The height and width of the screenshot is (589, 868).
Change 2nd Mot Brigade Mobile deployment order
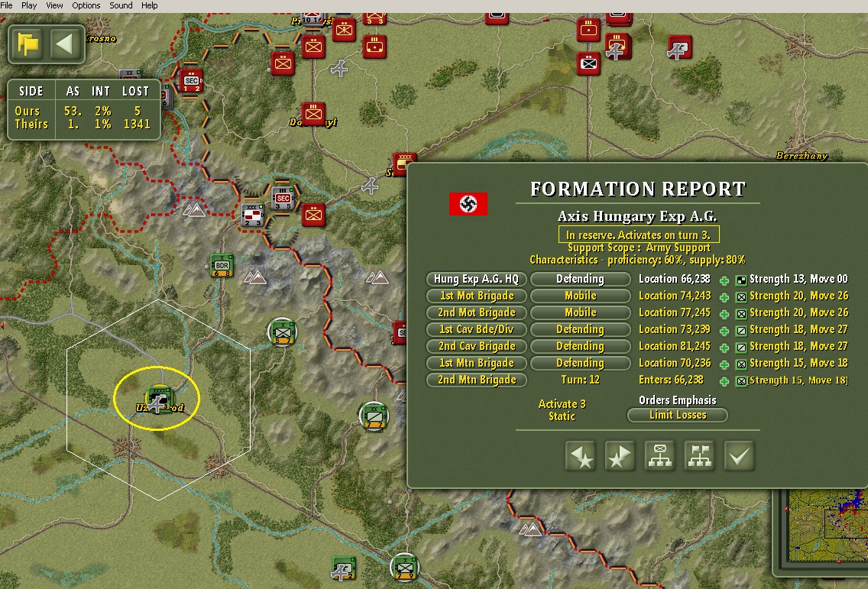click(x=580, y=312)
